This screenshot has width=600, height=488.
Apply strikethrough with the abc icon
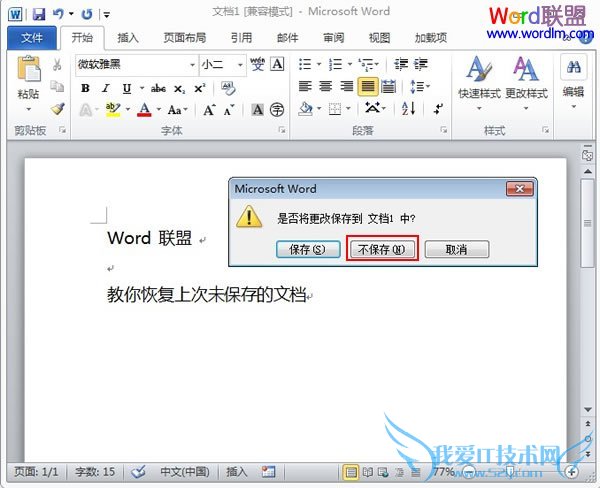click(158, 89)
